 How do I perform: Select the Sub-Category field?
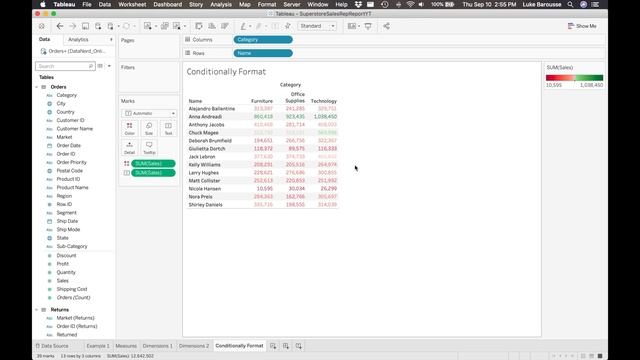coord(72,247)
